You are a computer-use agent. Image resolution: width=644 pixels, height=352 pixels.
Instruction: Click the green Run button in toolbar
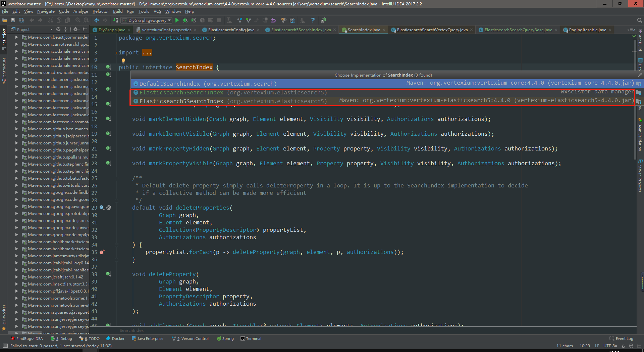pos(177,20)
